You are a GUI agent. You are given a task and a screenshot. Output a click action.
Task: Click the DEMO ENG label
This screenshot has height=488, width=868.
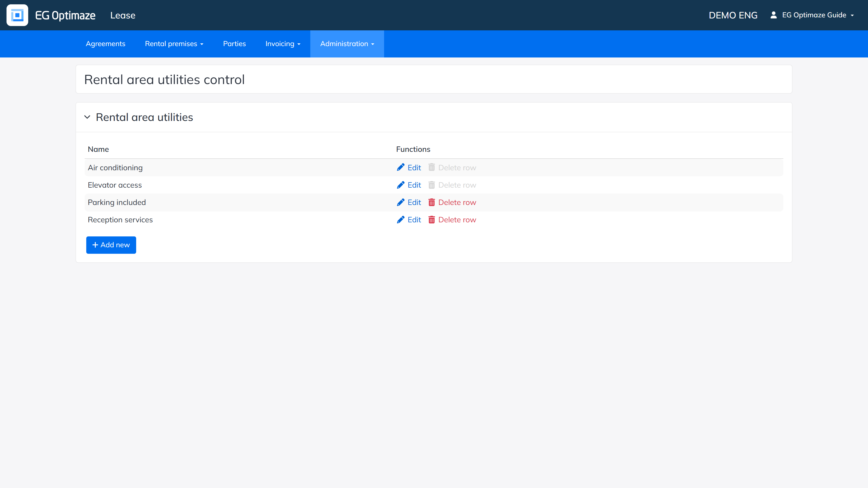click(x=733, y=15)
